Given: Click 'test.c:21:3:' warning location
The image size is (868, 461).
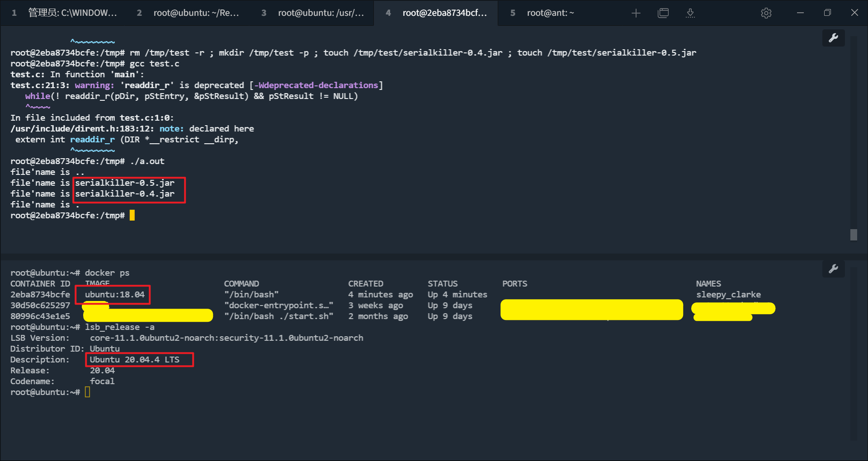Looking at the screenshot, I should tap(40, 85).
